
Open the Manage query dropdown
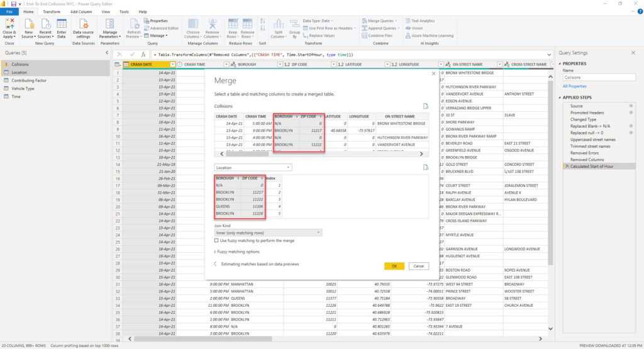[x=156, y=36]
